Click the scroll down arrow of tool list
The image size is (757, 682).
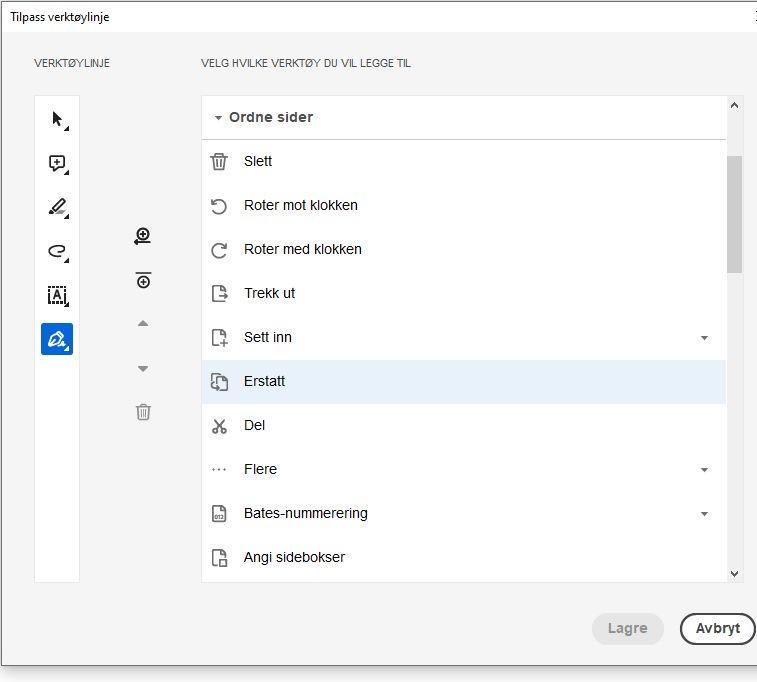click(735, 573)
